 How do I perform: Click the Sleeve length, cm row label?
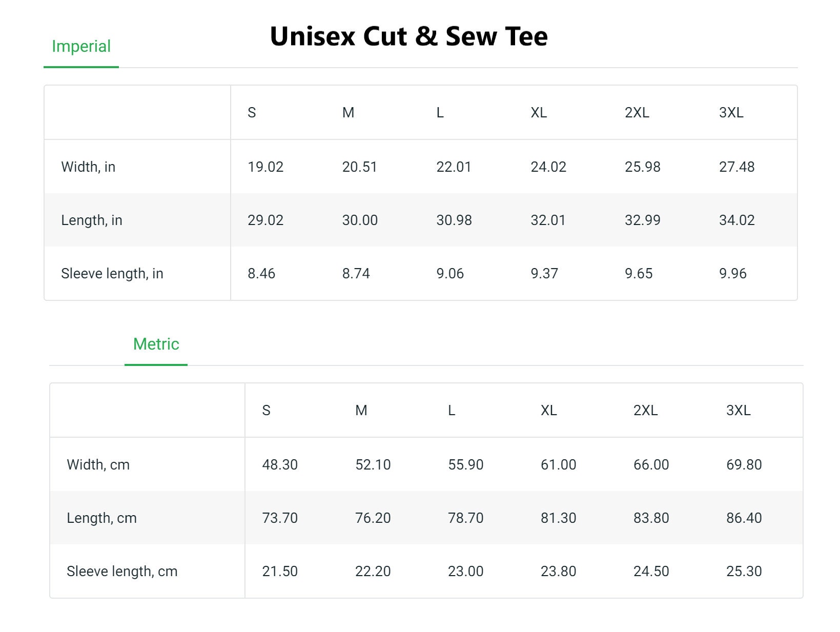click(122, 572)
